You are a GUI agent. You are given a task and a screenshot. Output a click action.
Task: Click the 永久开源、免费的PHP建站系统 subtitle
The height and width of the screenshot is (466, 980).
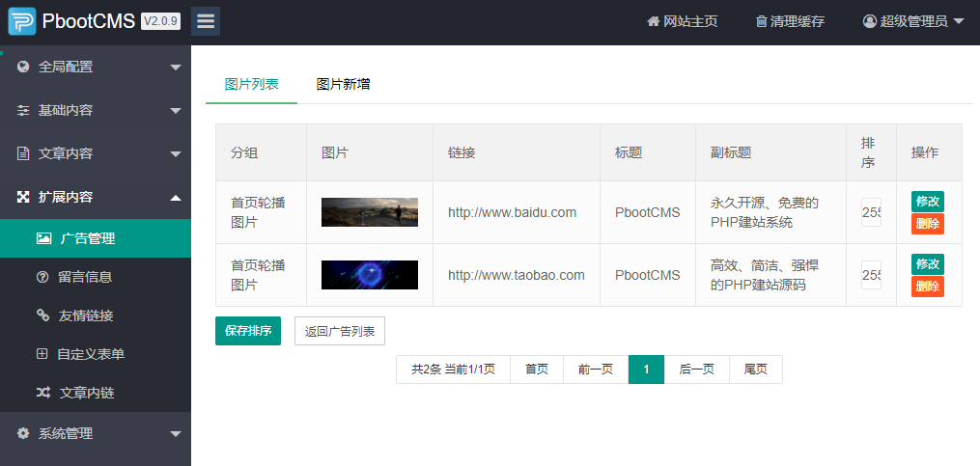coord(765,212)
